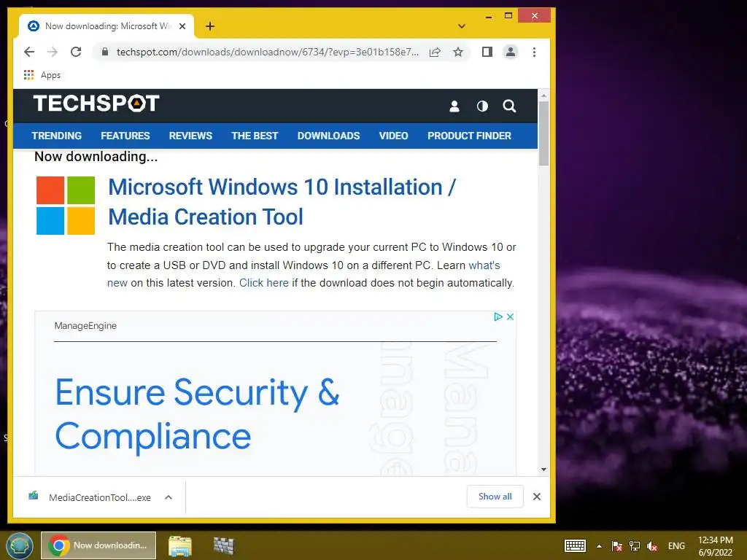
Task: Click the vertical scrollbar thumb
Action: pos(543,134)
